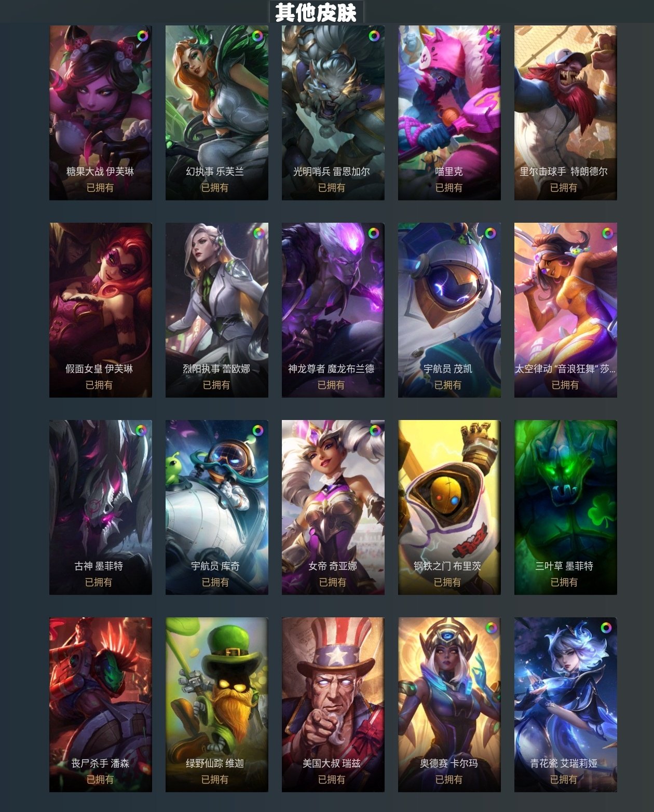The width and height of the screenshot is (654, 812).
Task: Click chroma icon on 宇航员 茂凯 card
Action: tap(490, 233)
